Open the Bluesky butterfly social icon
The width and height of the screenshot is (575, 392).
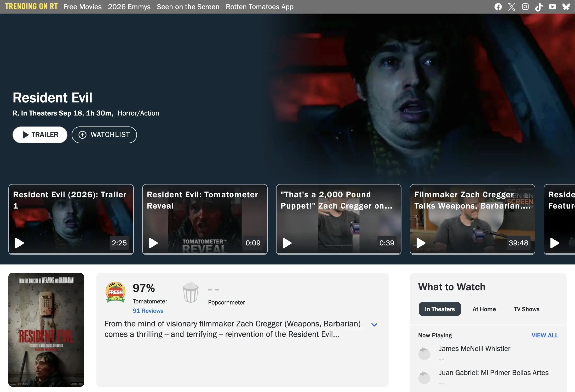click(566, 7)
